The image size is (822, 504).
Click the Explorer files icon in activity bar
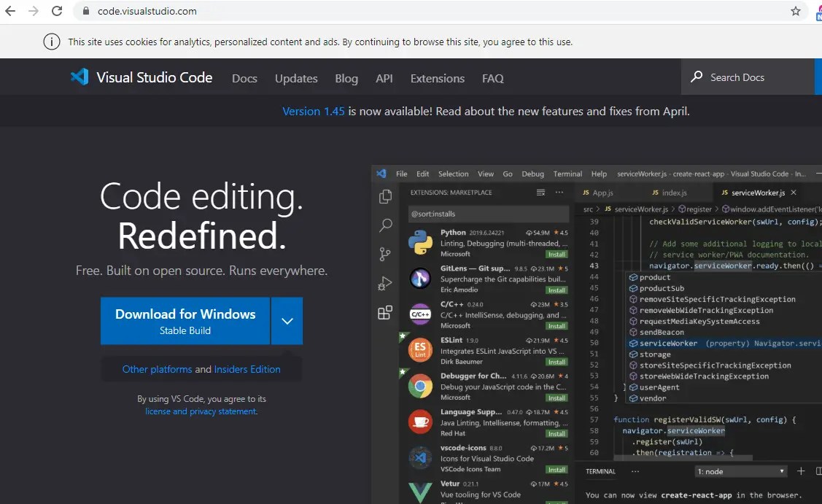click(385, 197)
